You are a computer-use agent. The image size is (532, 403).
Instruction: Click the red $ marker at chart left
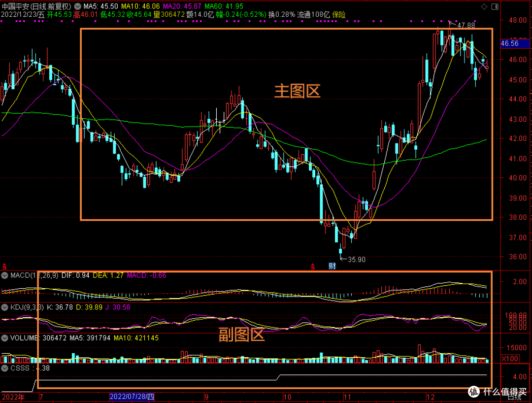coord(4,267)
